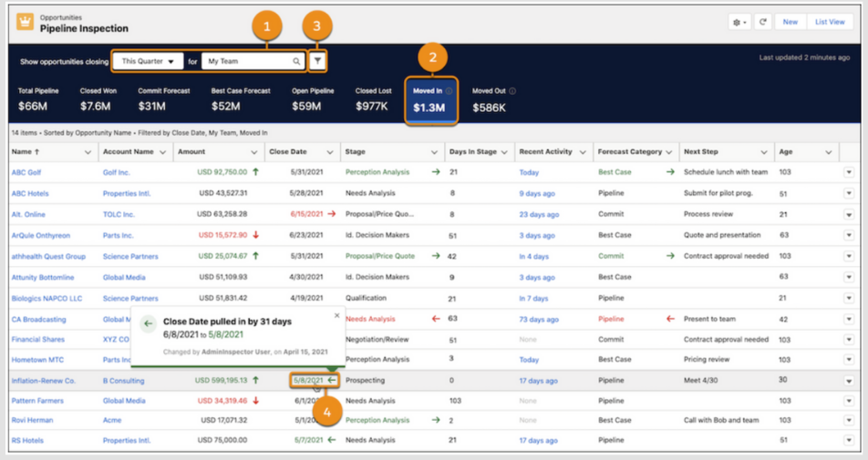Click stage arrow in Rovi Herman row
868x460 pixels.
click(436, 420)
